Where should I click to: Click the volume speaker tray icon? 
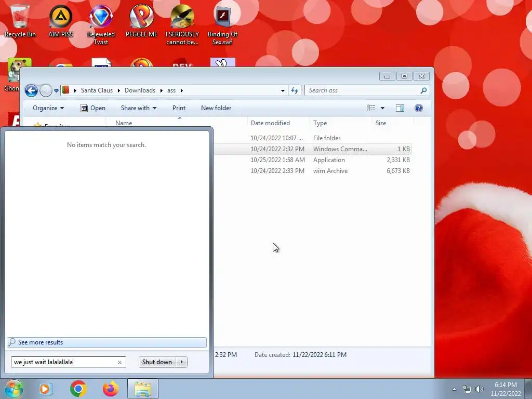pyautogui.click(x=480, y=389)
